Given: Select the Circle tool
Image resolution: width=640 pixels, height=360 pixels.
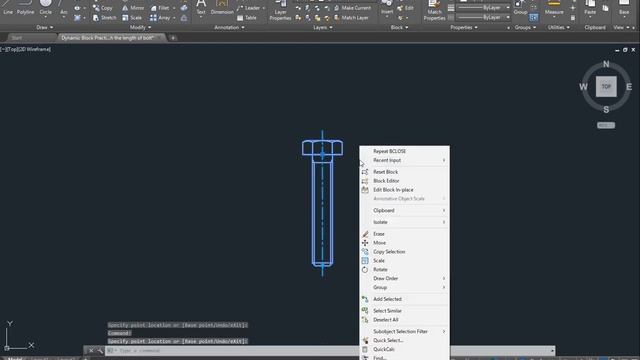Looking at the screenshot, I should point(46,8).
